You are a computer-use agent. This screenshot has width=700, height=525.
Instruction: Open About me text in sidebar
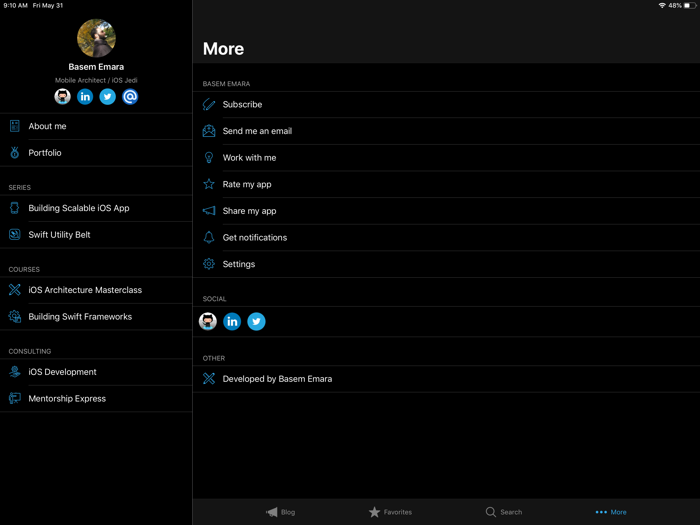(x=47, y=126)
